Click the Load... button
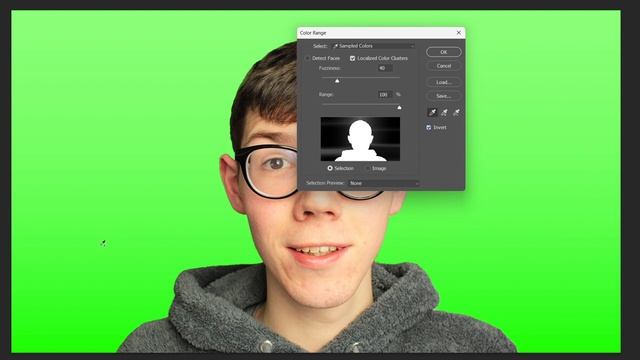Screen dimensions: 640x360 pyautogui.click(x=444, y=82)
